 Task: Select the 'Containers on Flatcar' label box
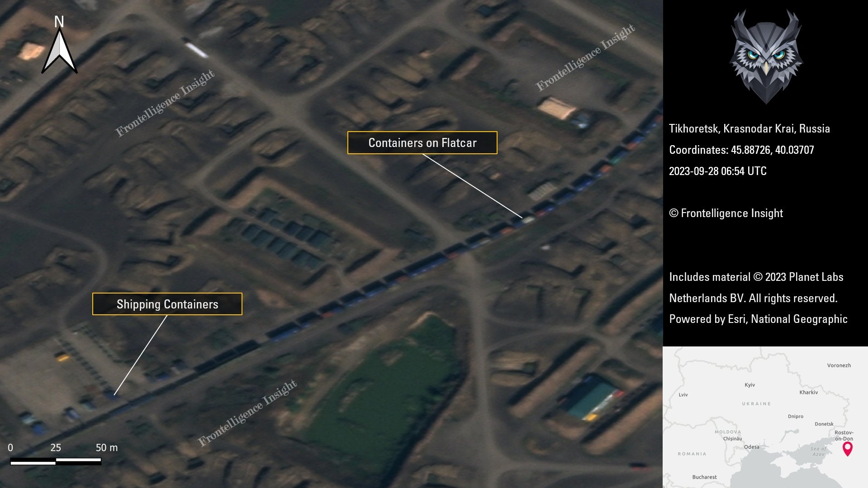(422, 143)
